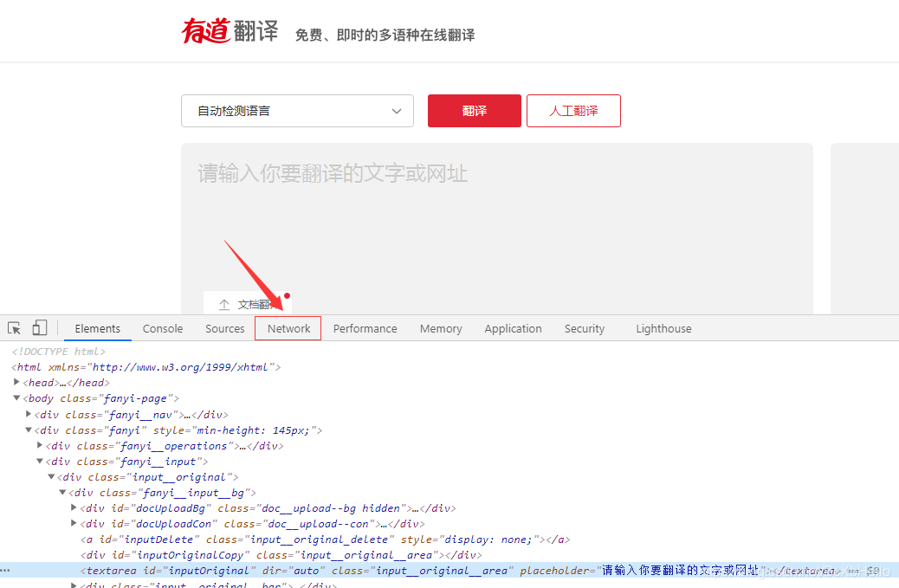
Task: Expand the docUploadCon div node
Action: click(x=74, y=523)
